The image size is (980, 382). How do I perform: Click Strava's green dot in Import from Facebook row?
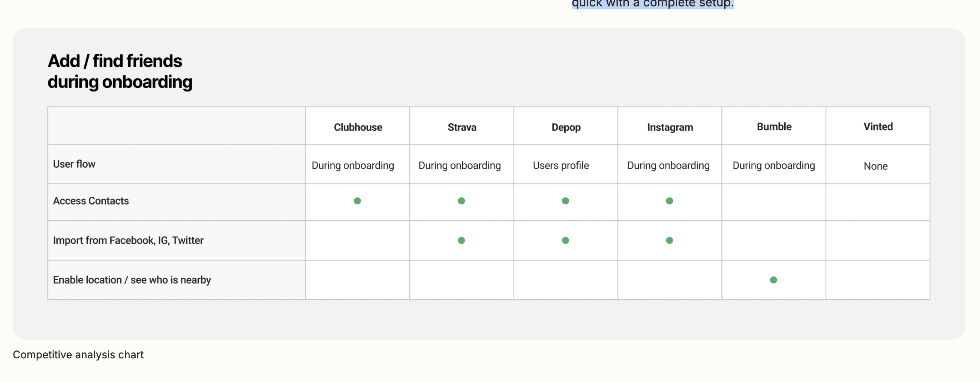click(x=462, y=240)
